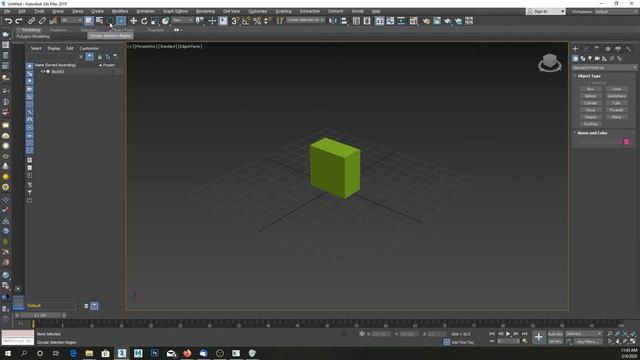Click the large Set Keys plus button
Image resolution: width=640 pixels, height=360 pixels.
(x=539, y=337)
